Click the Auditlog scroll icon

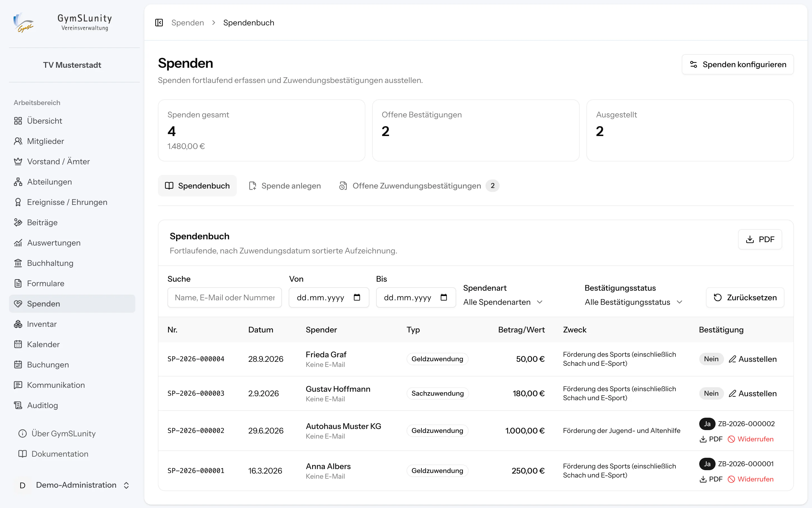point(18,405)
